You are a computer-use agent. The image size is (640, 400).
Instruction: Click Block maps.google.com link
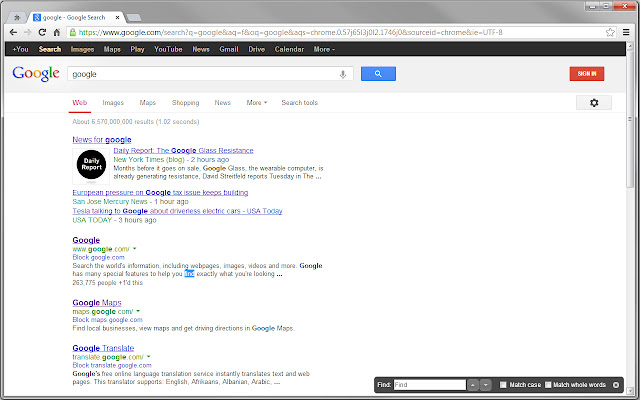[x=107, y=320]
